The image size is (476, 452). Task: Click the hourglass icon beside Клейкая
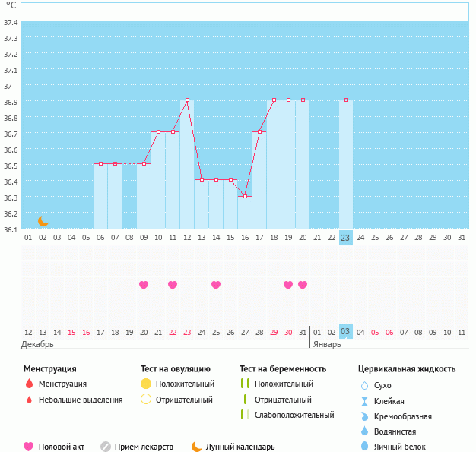(364, 401)
